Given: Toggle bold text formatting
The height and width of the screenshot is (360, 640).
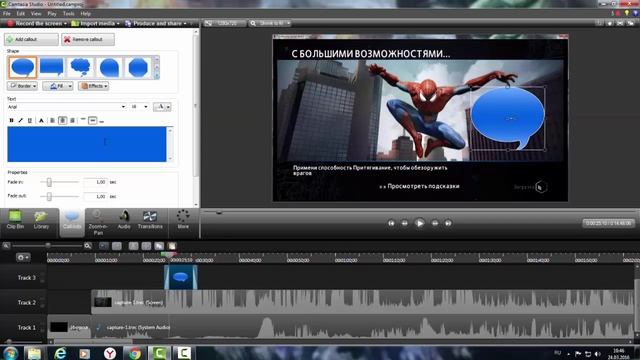Looking at the screenshot, I should pyautogui.click(x=11, y=120).
